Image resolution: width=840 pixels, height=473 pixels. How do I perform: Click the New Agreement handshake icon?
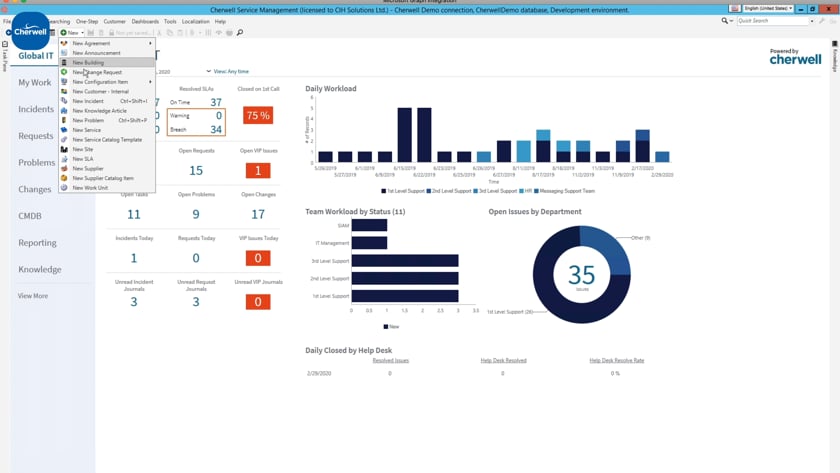[x=64, y=43]
